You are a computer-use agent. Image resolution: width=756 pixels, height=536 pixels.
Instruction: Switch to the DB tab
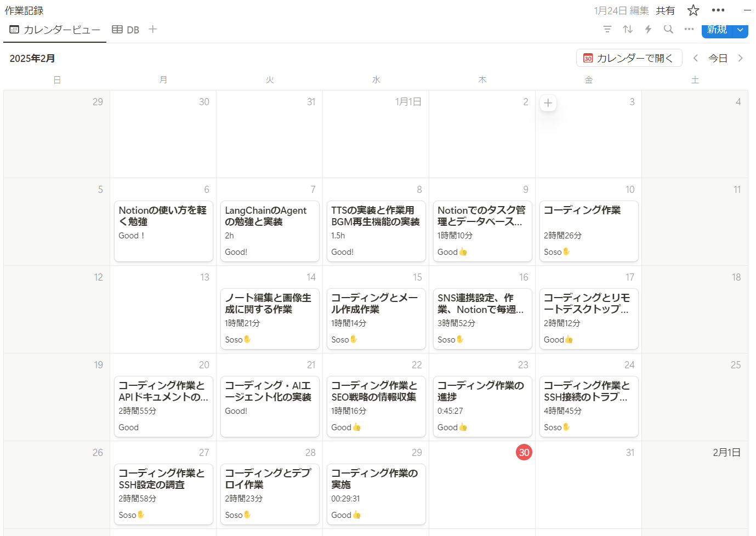click(126, 30)
